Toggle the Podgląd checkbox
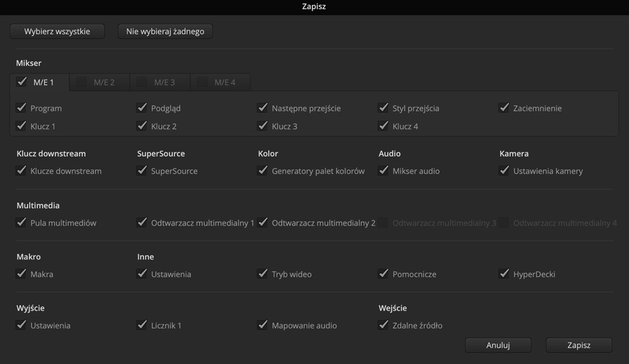 click(x=142, y=108)
